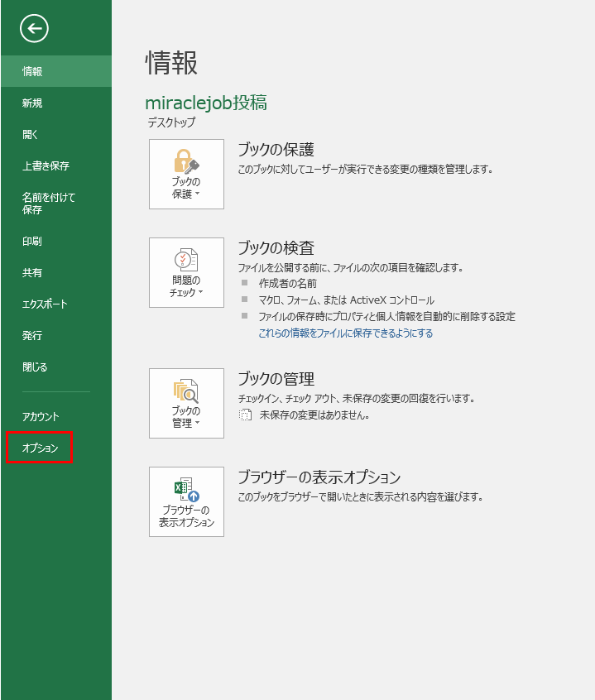
Task: Select the デスクトップ location text
Action: pos(171,122)
